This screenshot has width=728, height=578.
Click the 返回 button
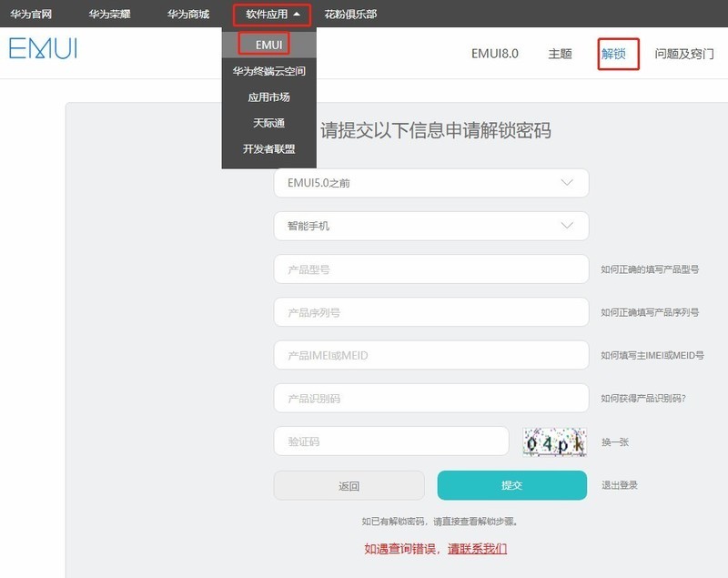click(x=349, y=486)
